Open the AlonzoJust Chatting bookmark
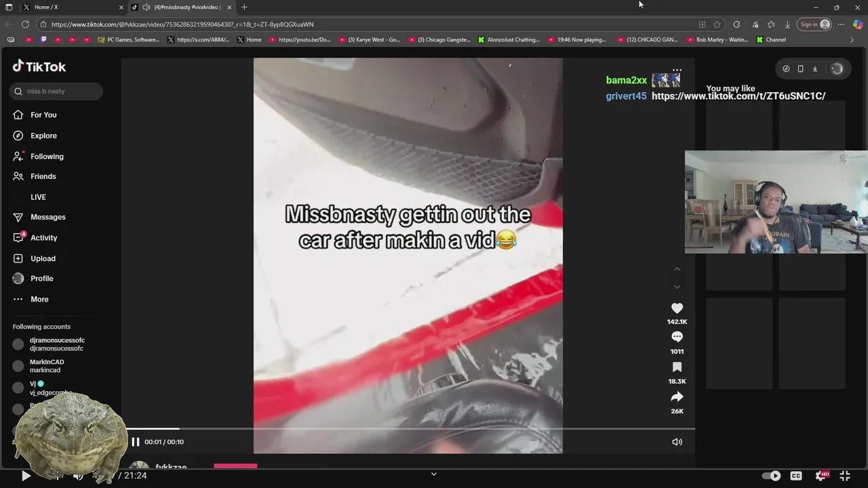This screenshot has height=488, width=868. pyautogui.click(x=509, y=40)
